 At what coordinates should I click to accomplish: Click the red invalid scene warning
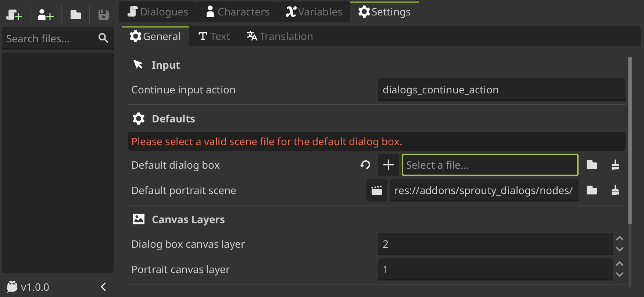267,142
